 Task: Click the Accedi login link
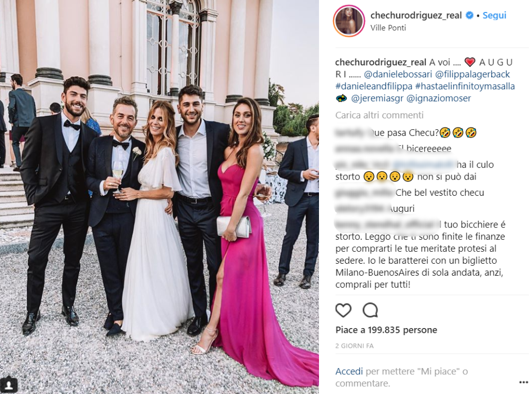[x=349, y=371]
